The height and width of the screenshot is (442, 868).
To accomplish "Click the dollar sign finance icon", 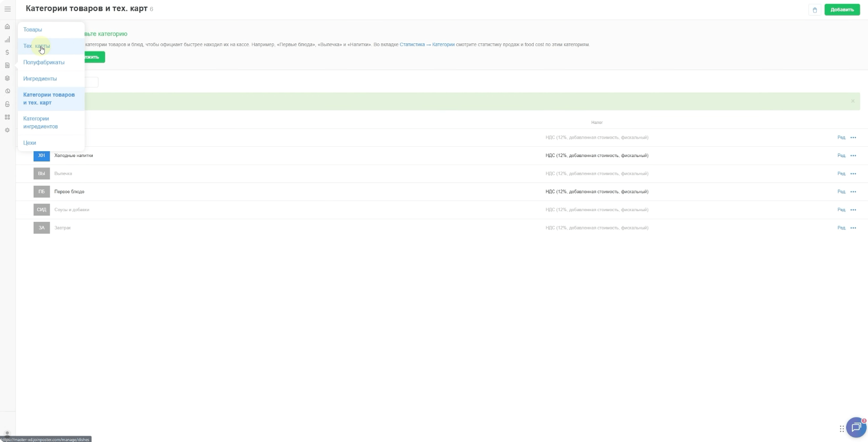I will tap(7, 52).
